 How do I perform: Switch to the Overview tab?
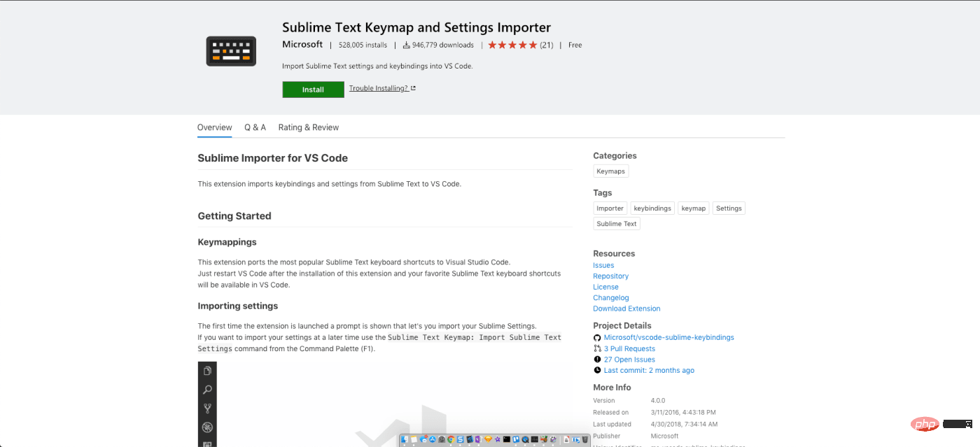(214, 127)
